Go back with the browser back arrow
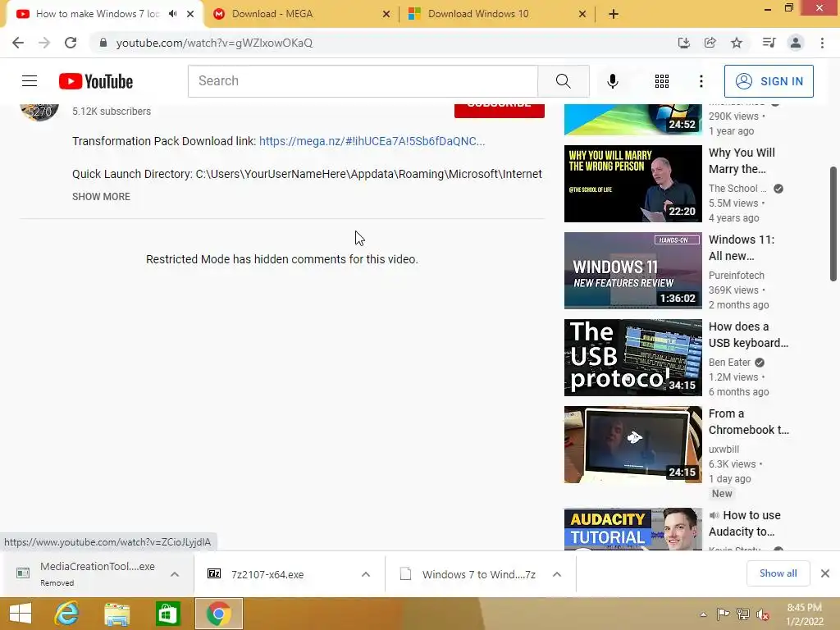Image resolution: width=840 pixels, height=630 pixels. coord(18,43)
